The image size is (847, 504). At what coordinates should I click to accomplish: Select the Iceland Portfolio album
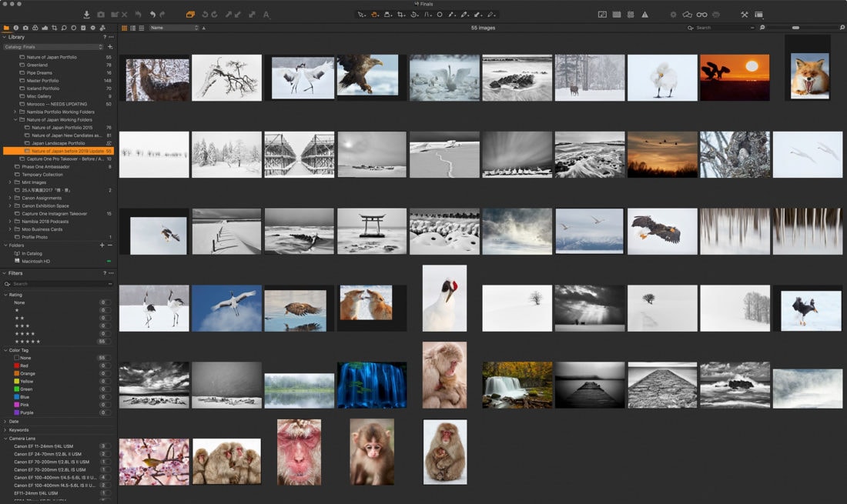(42, 88)
